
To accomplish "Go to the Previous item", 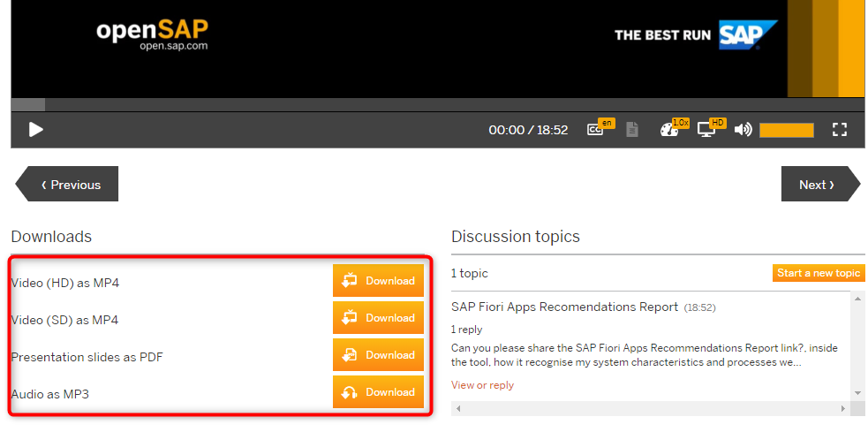I will tap(67, 184).
